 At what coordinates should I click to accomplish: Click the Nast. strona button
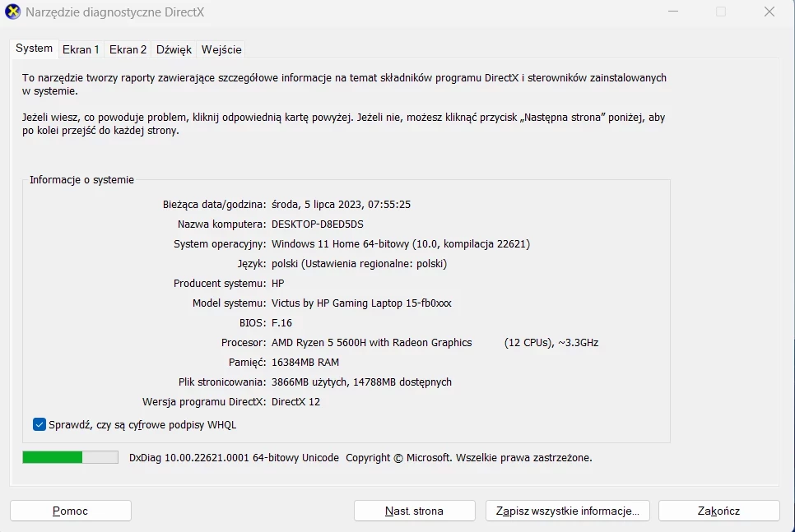pyautogui.click(x=414, y=511)
